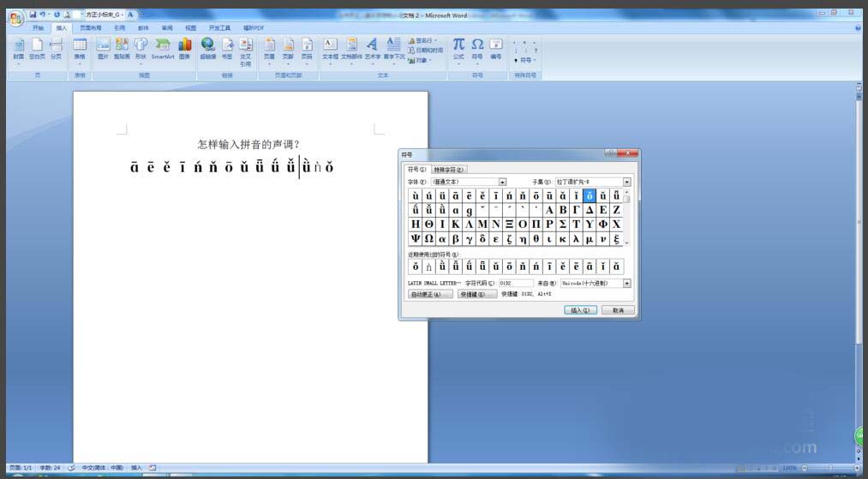The height and width of the screenshot is (479, 868).
Task: Open the 来自 Unicode source dropdown
Action: pyautogui.click(x=626, y=283)
